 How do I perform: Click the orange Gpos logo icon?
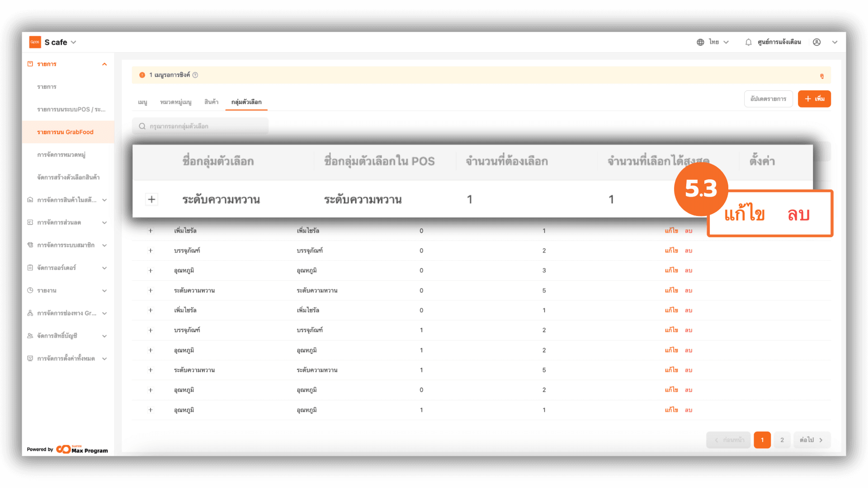[35, 42]
